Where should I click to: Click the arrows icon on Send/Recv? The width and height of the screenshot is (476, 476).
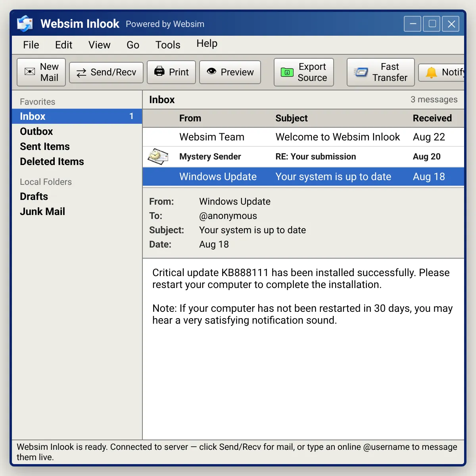pos(81,73)
